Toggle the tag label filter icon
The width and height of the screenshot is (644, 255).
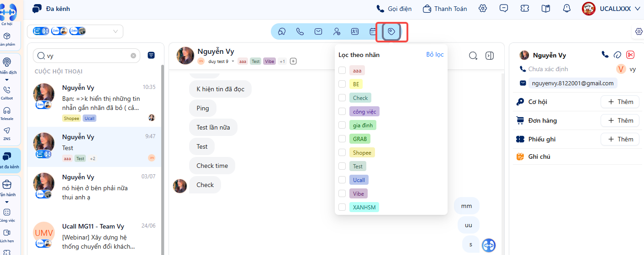391,31
